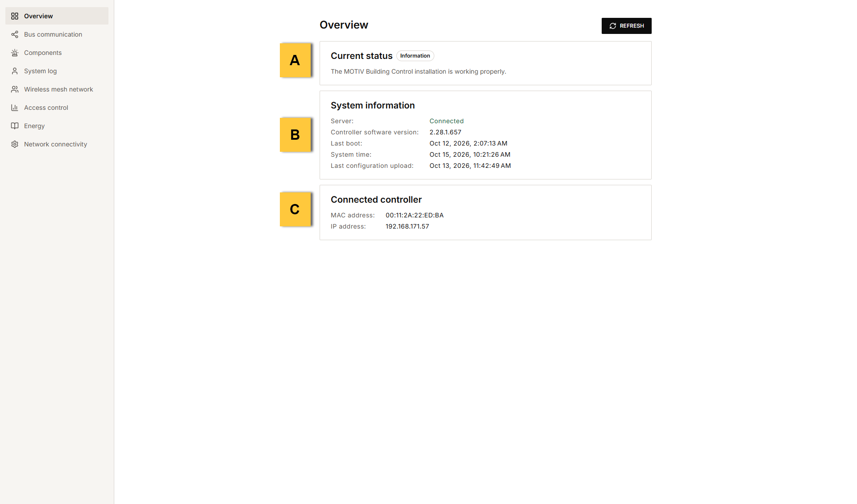Click Last configuration upload Oct 13 value

tap(470, 166)
